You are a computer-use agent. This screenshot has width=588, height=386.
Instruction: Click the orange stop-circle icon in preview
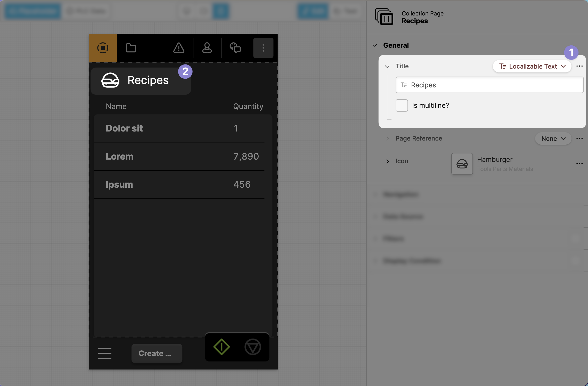tap(103, 48)
